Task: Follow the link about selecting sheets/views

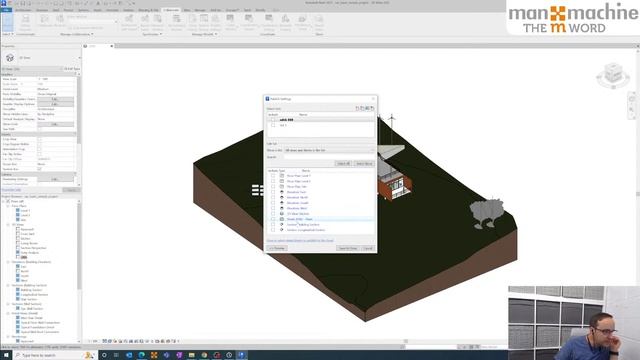Action: tap(300, 241)
